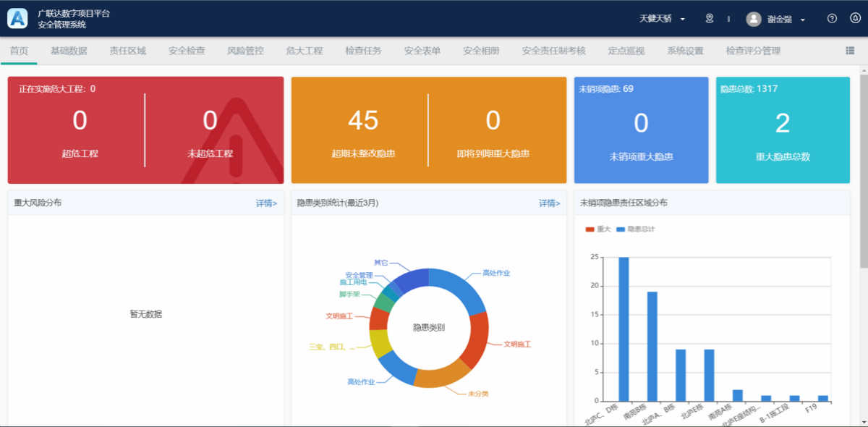
Task: Click the user avatar icon
Action: pos(754,20)
